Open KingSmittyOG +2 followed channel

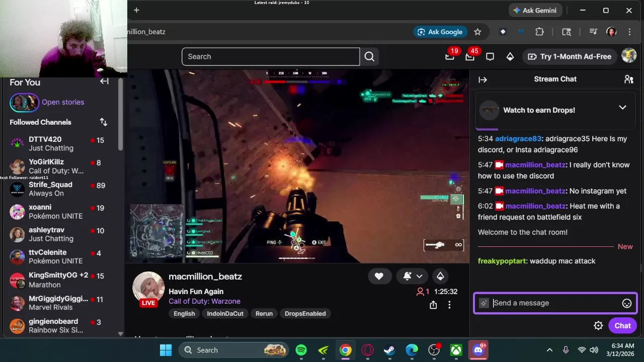point(59,280)
